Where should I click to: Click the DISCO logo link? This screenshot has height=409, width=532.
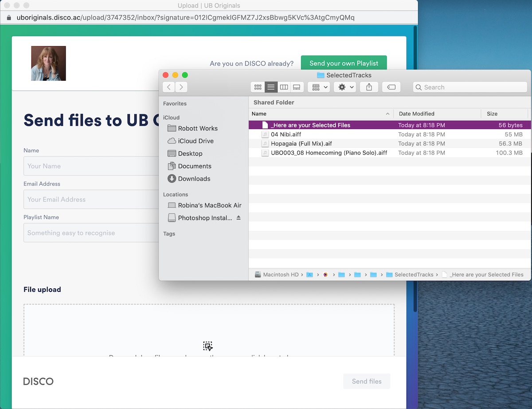click(x=38, y=381)
